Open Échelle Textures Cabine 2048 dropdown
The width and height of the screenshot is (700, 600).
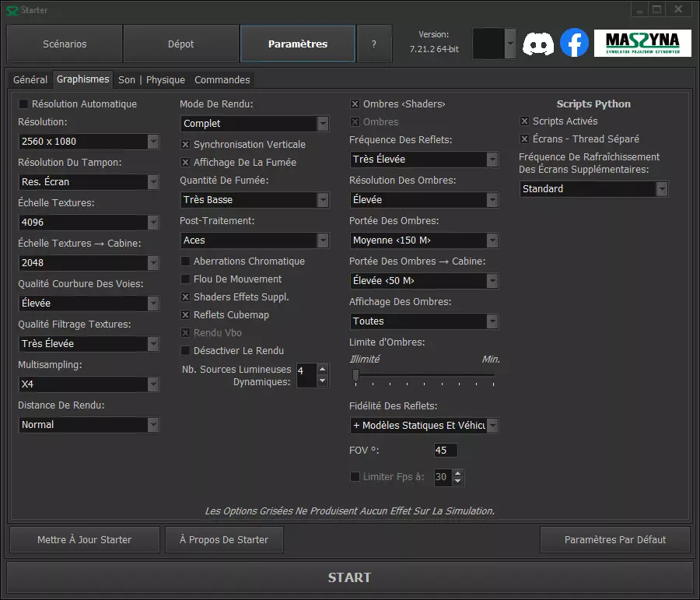pos(89,263)
